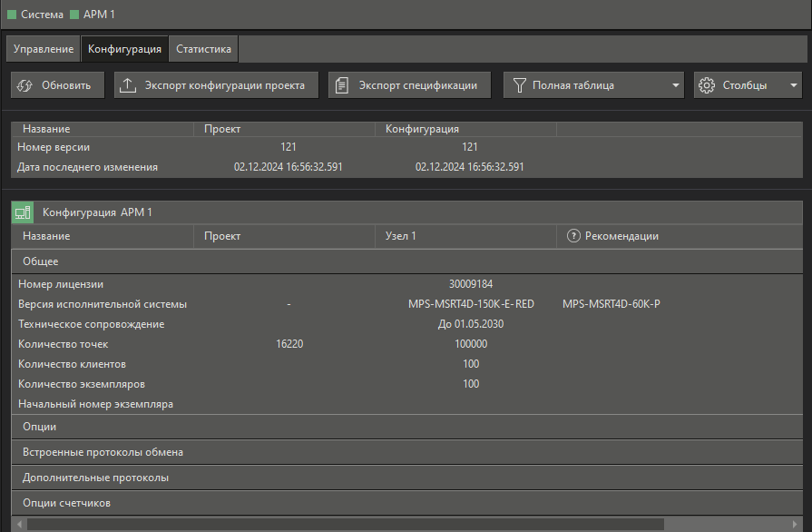The height and width of the screenshot is (532, 812).
Task: Click the green computer icon beside Конфигурация АРМ 1
Action: (x=23, y=212)
